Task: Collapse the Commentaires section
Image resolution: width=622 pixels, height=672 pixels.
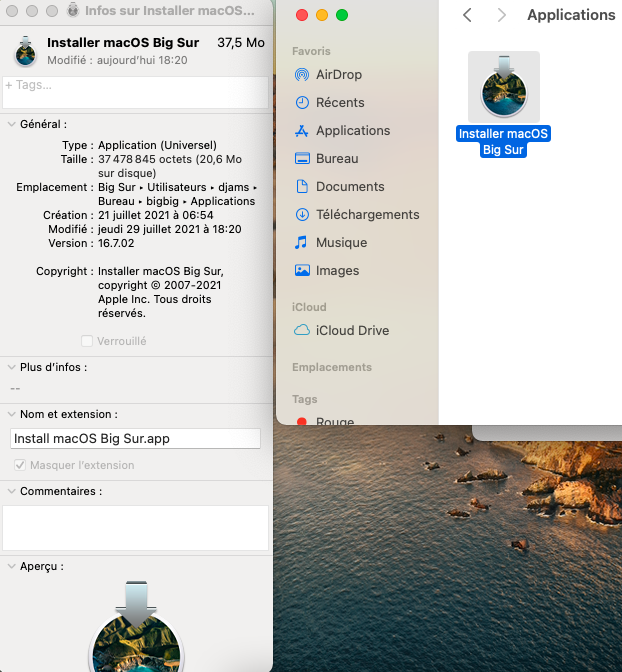Action: click(x=12, y=491)
